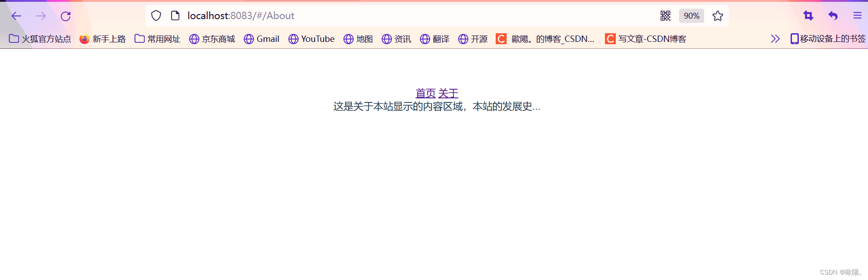Open the 新手上路 bookmark

[x=102, y=39]
